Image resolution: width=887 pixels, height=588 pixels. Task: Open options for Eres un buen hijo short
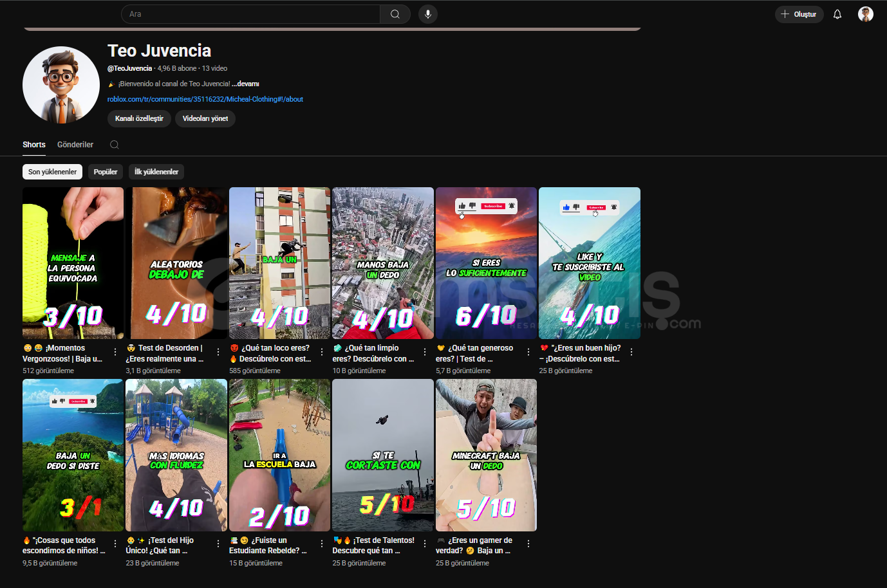pos(631,352)
